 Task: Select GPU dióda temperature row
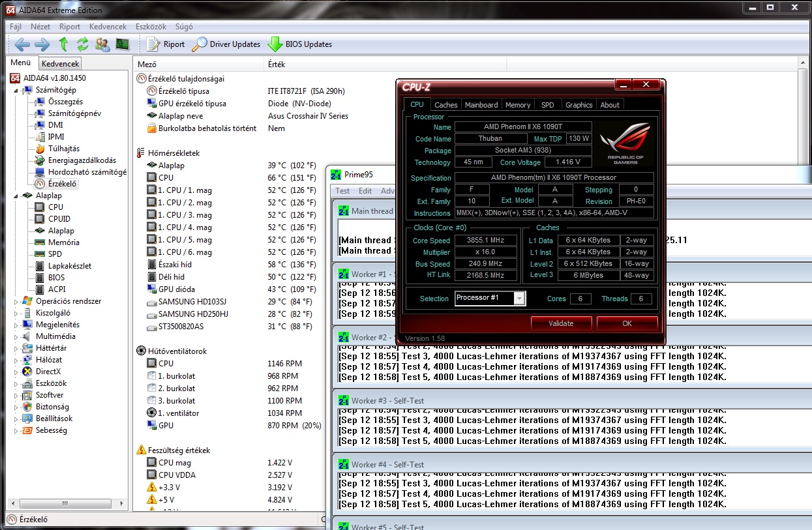(x=232, y=289)
